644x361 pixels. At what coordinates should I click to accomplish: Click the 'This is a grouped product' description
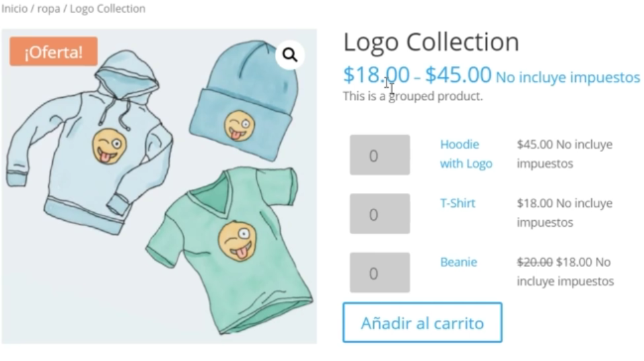[413, 97]
